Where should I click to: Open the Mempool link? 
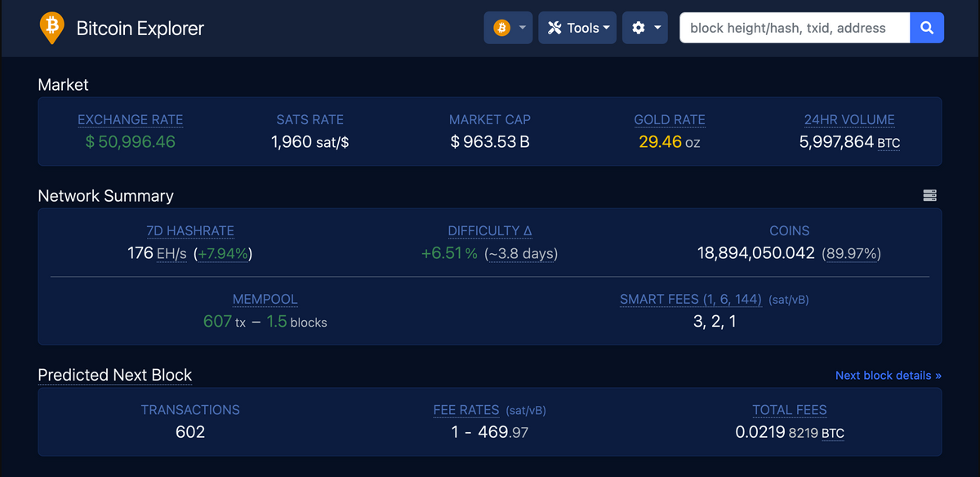point(265,300)
